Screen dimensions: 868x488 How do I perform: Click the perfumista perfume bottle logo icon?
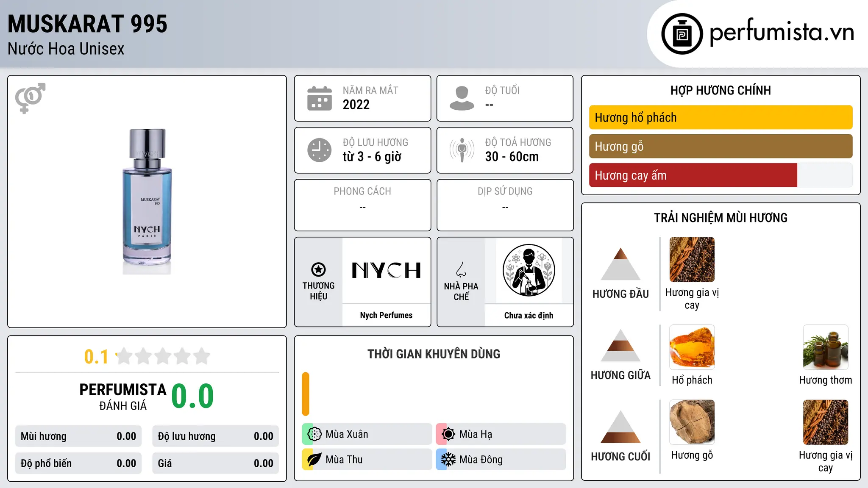pos(682,34)
